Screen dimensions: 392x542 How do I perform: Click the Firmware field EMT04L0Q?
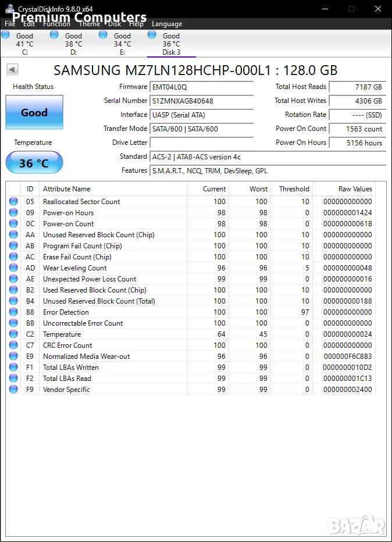202,87
